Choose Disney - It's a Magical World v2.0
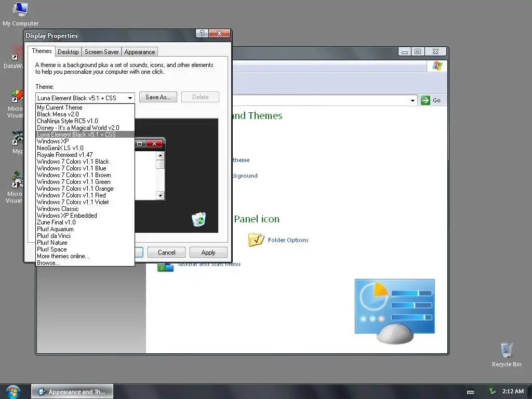Screen dimensions: 532x399 (85, 128)
